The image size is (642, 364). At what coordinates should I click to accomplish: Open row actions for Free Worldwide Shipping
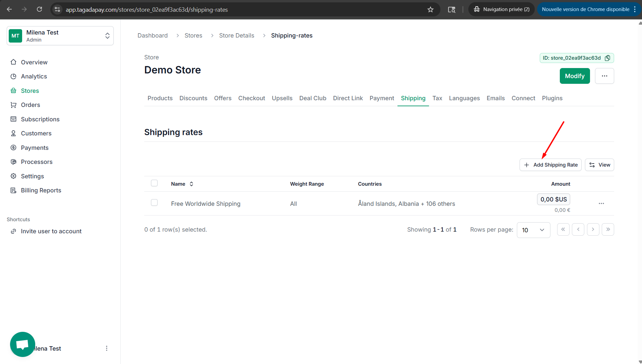point(601,203)
